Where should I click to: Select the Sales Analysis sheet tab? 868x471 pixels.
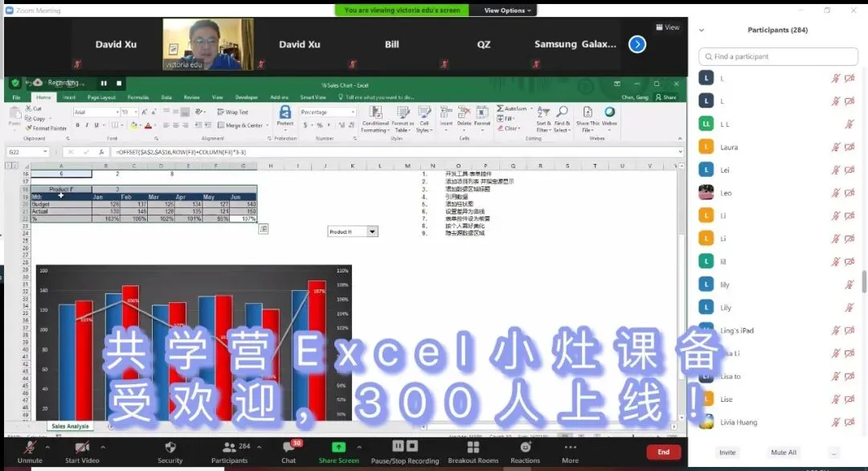click(70, 426)
